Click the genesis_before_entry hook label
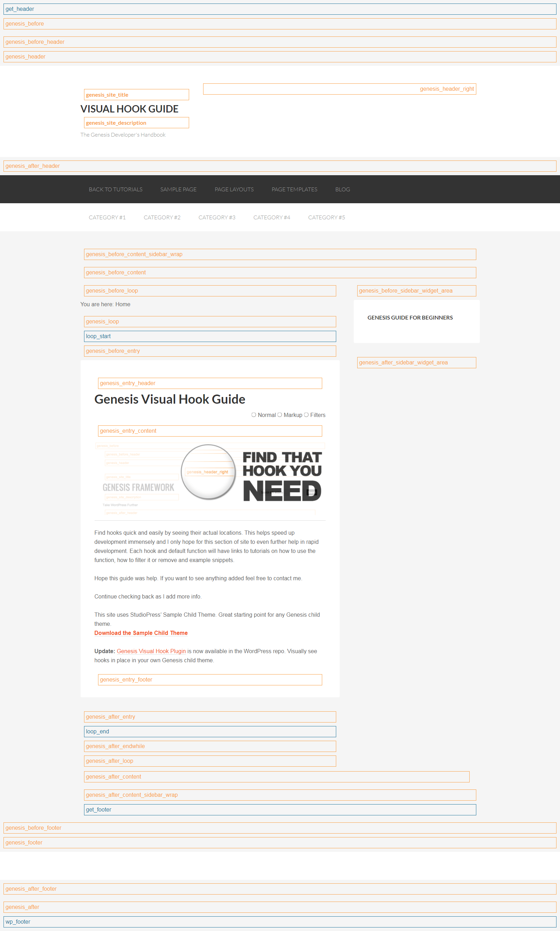The height and width of the screenshot is (931, 560). pos(210,351)
